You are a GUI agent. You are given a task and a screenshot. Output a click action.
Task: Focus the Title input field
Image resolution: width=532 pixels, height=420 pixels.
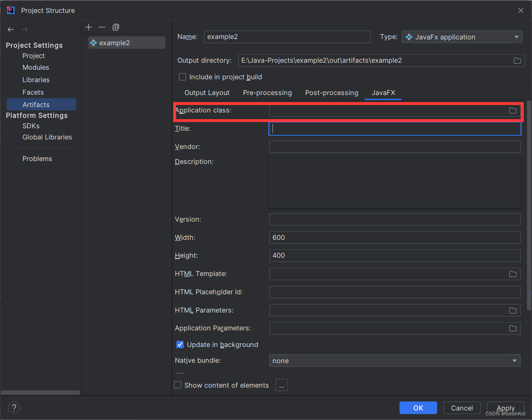(395, 129)
